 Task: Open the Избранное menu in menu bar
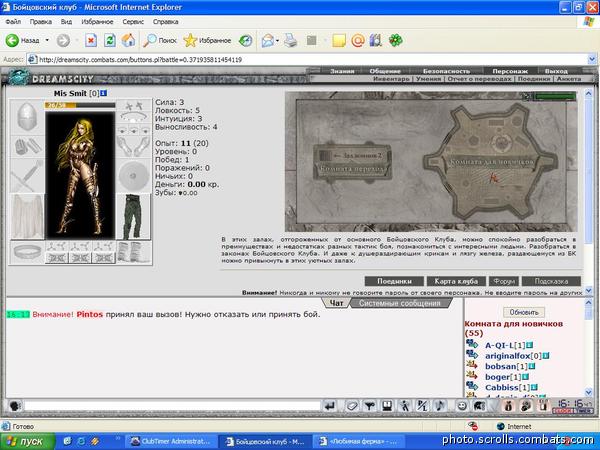click(x=97, y=22)
